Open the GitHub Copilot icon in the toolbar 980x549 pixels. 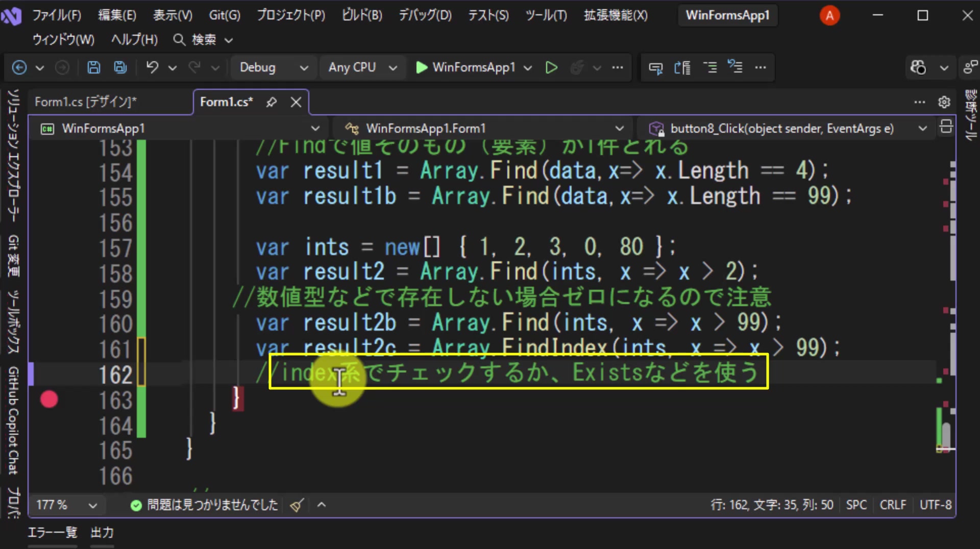pos(918,67)
